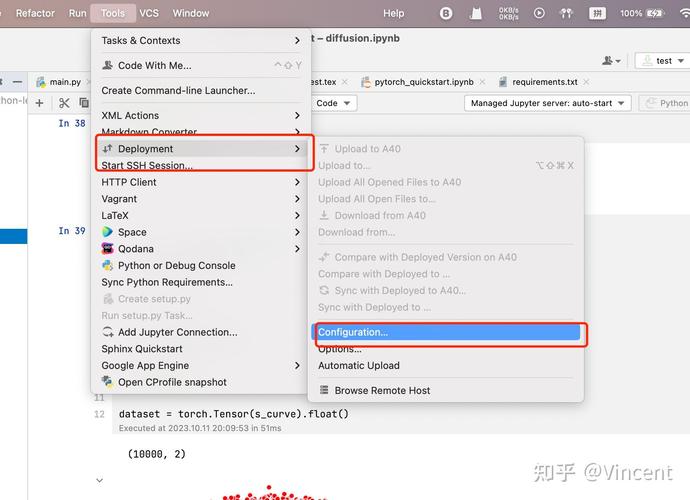
Task: Expand Tasks & Contexts submenu
Action: pos(201,40)
